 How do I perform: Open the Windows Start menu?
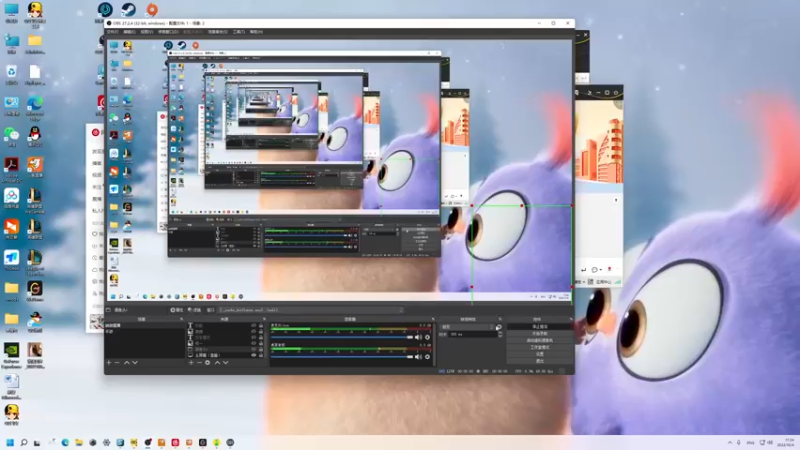(10, 442)
